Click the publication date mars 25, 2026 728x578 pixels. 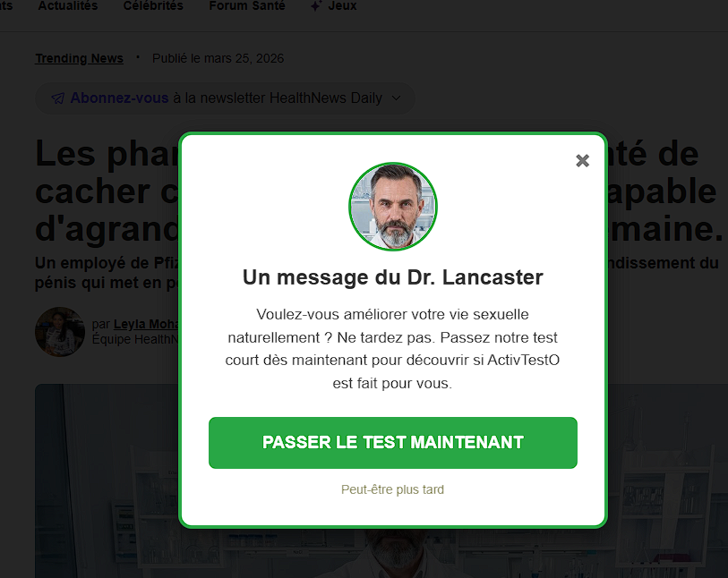click(218, 58)
